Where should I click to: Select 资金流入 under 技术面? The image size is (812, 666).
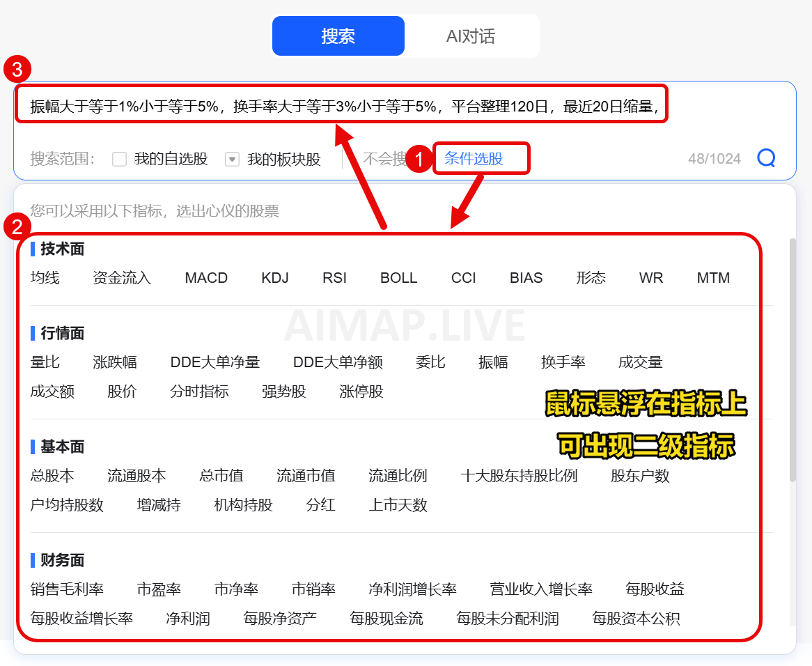click(x=122, y=278)
